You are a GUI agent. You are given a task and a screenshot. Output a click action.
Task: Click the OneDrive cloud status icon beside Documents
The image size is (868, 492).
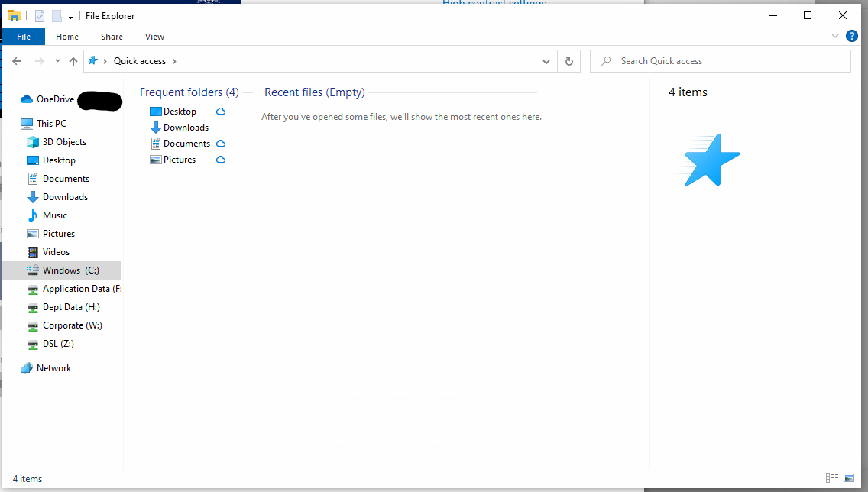pyautogui.click(x=221, y=143)
